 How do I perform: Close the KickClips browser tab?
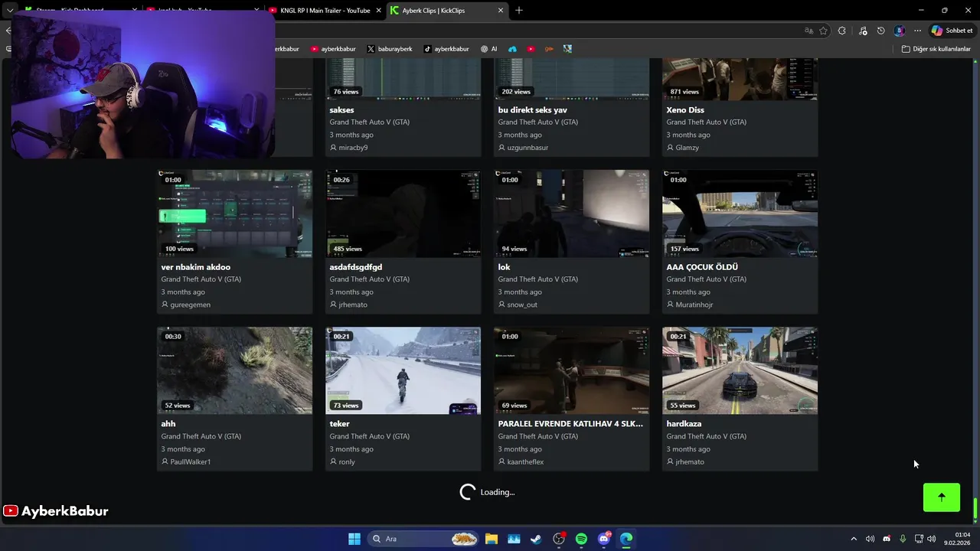[x=501, y=10]
